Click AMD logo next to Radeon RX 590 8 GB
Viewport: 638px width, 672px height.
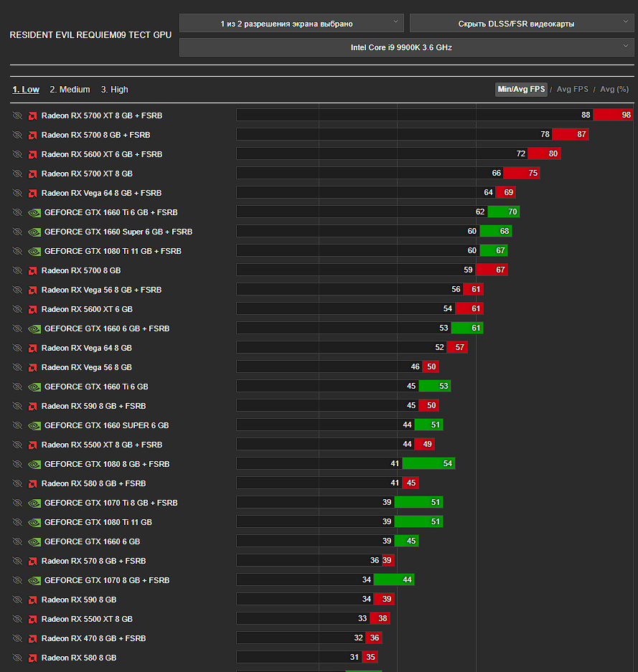pos(32,600)
